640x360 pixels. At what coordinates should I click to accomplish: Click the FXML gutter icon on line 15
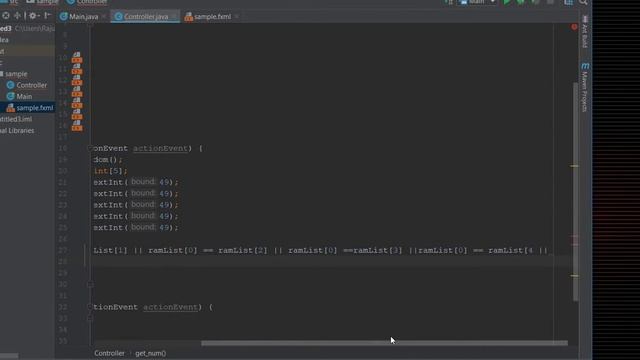77,115
